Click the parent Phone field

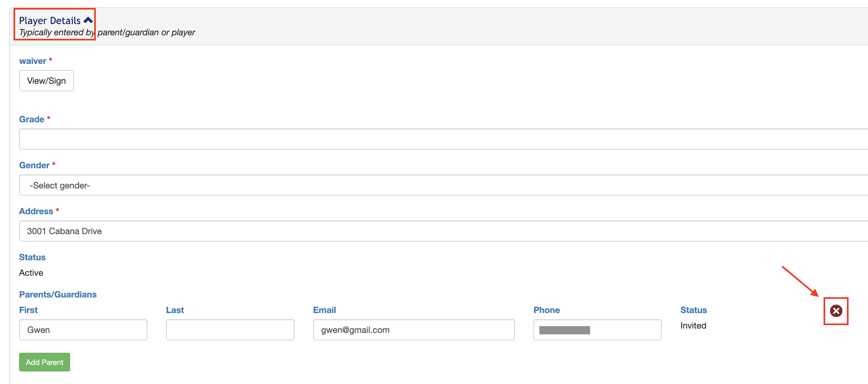pos(597,330)
